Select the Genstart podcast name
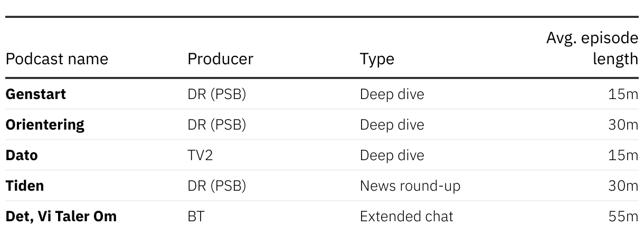Image resolution: width=644 pixels, height=236 pixels. (x=36, y=94)
